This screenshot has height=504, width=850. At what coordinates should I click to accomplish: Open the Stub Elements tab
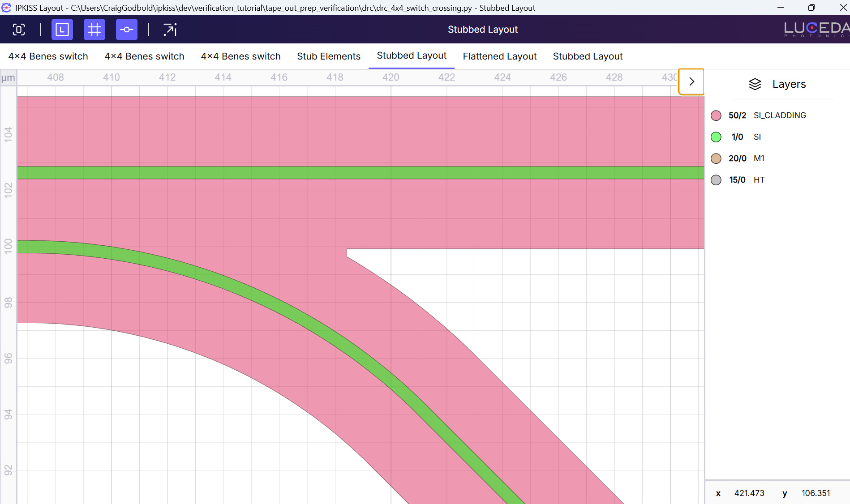328,56
